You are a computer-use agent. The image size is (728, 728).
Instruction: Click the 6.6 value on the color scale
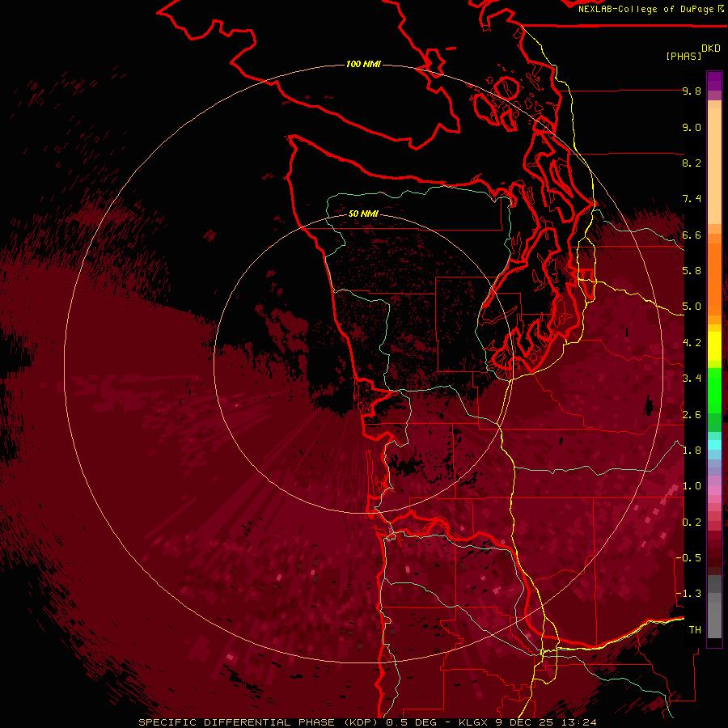[692, 235]
